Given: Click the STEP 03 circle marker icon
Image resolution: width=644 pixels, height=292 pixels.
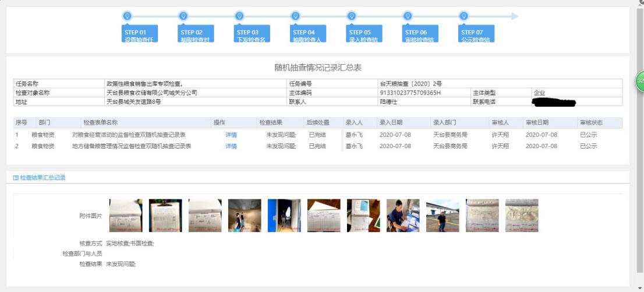Looking at the screenshot, I should (239, 16).
